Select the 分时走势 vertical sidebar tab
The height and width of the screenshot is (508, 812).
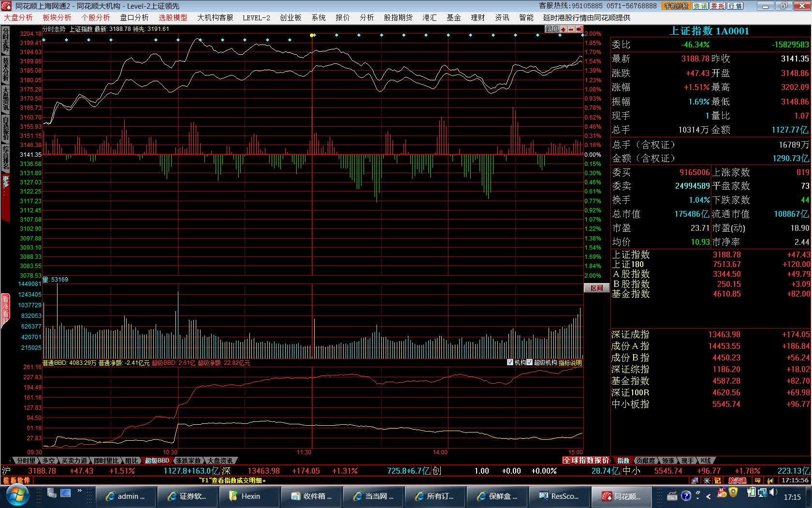click(x=5, y=40)
